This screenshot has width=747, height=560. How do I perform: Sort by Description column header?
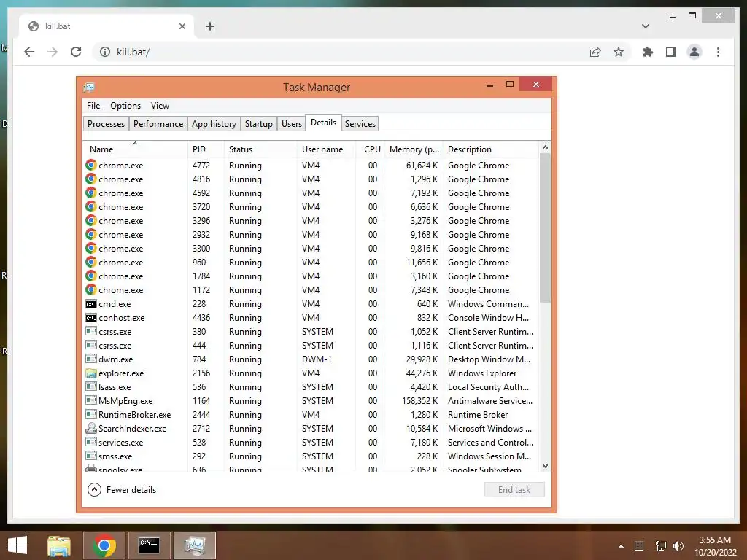[x=491, y=149]
